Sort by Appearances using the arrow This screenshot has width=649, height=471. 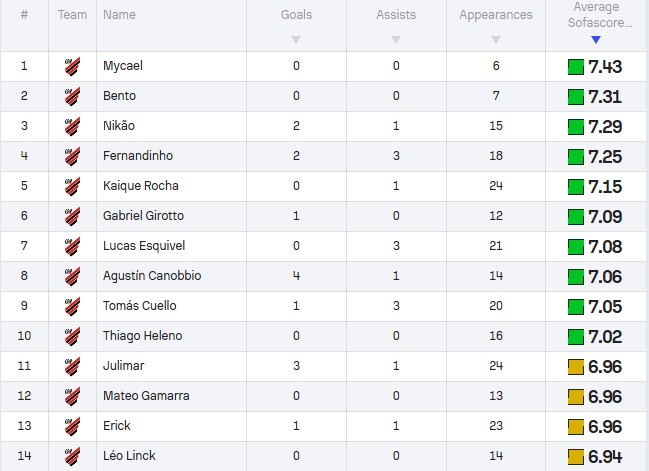496,40
